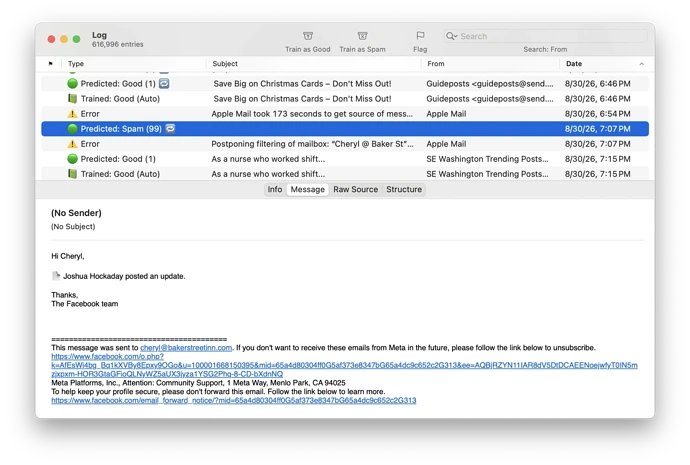Click book icon on Trained: Good 6:46 PM row
This screenshot has height=465, width=690.
[73, 99]
